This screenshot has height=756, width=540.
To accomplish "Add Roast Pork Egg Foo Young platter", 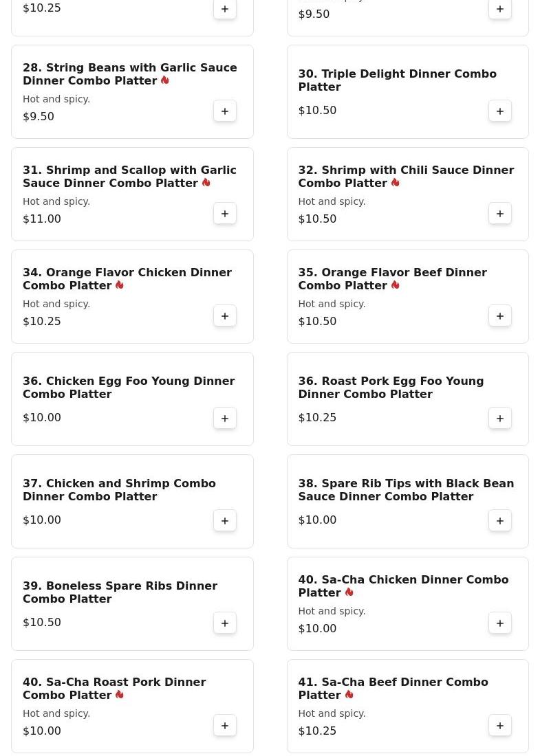I will click(500, 419).
